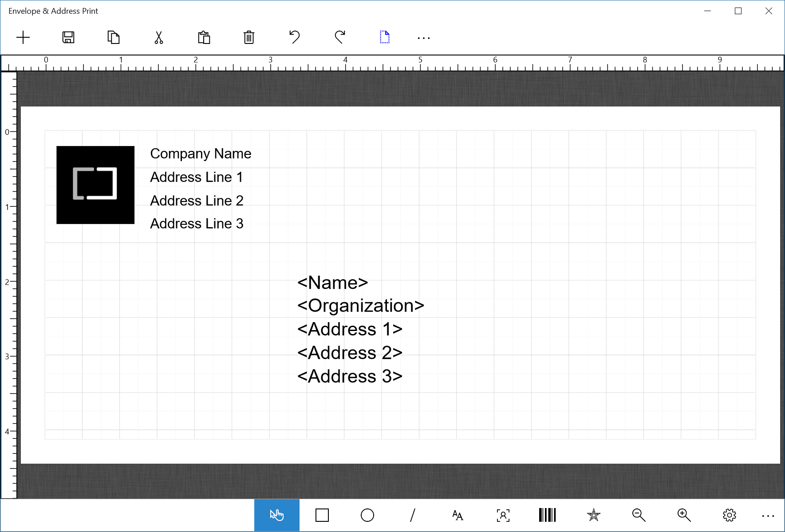
Task: Save the envelope design
Action: 68,38
